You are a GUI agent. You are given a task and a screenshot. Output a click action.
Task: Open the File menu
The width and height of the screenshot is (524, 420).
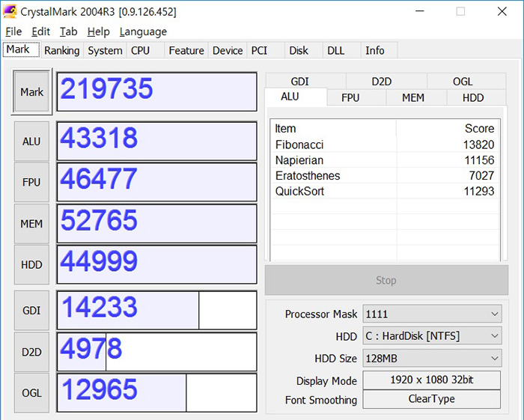coord(13,31)
